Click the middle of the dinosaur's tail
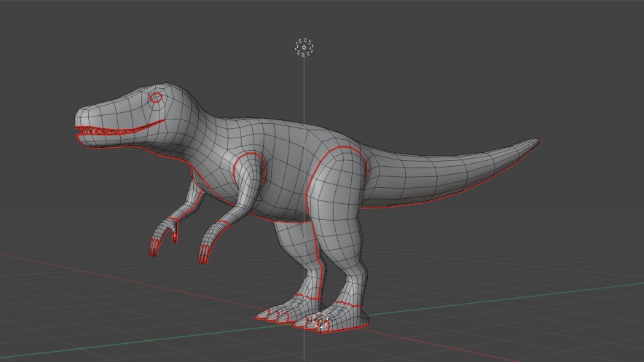The width and height of the screenshot is (644, 362). pos(444,171)
